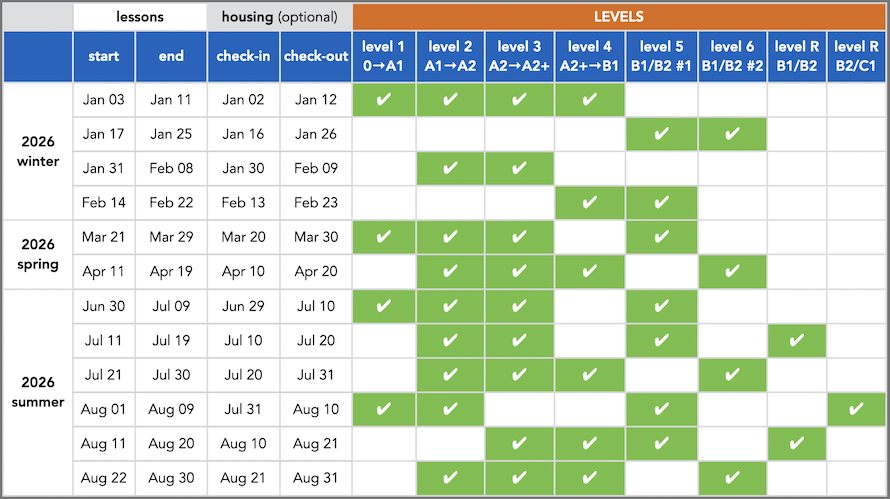Click the level R B2/C1 checkmark for Aug 01
Image resolution: width=890 pixels, height=499 pixels.
(858, 409)
